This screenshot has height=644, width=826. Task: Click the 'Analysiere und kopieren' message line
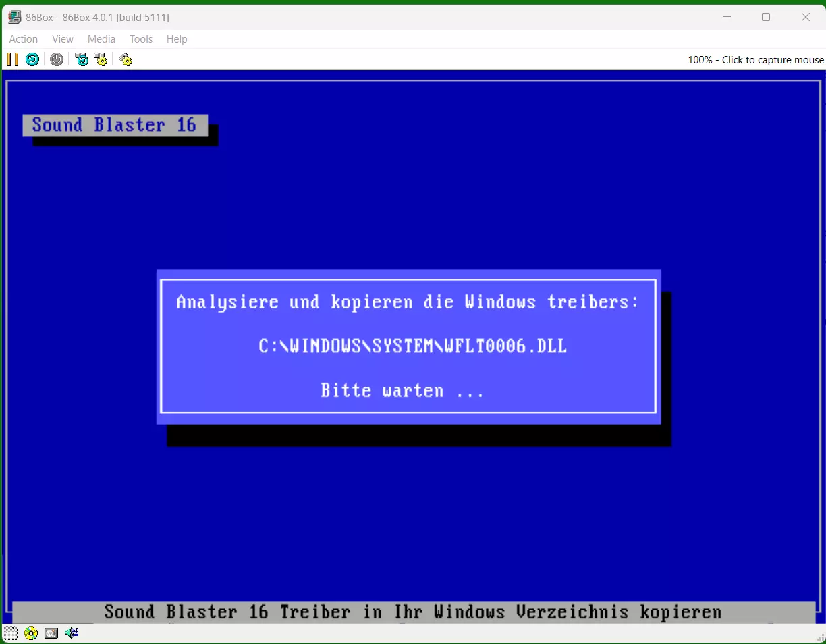coord(408,302)
